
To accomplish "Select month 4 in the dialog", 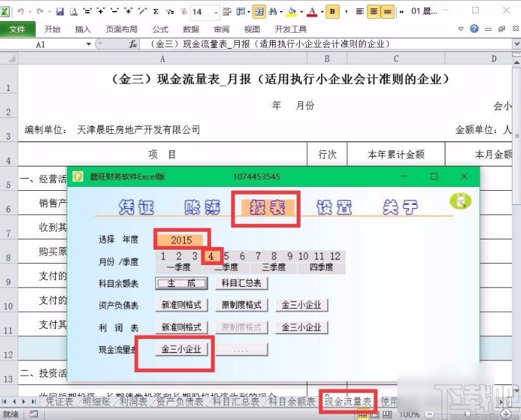I will click(211, 255).
